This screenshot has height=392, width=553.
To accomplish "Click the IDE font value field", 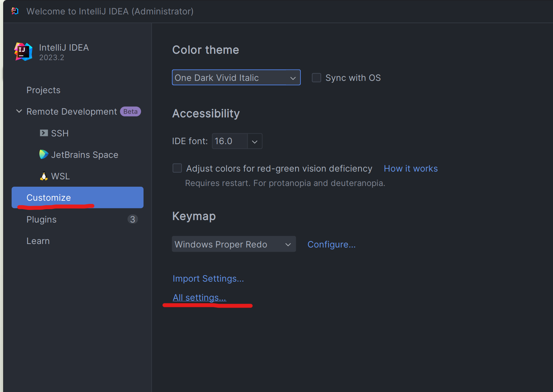I will point(230,141).
